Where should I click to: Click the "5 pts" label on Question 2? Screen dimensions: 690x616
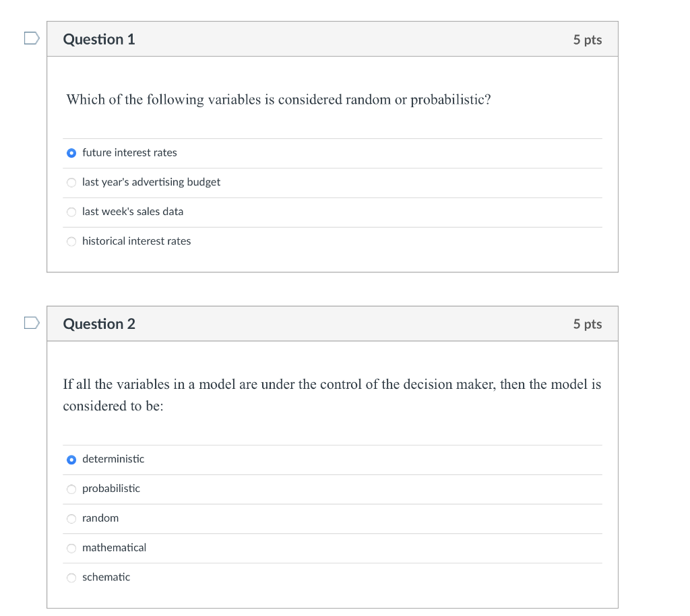click(x=587, y=324)
